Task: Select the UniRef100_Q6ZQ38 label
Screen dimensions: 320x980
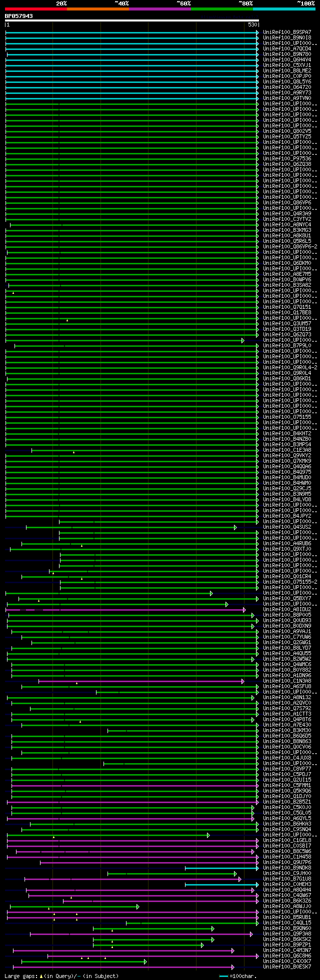Action: pyautogui.click(x=287, y=164)
